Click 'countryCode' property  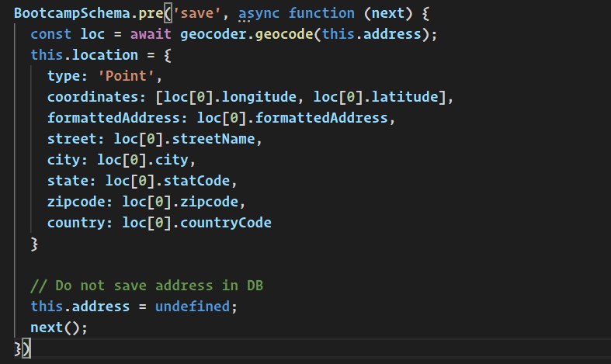pos(226,223)
